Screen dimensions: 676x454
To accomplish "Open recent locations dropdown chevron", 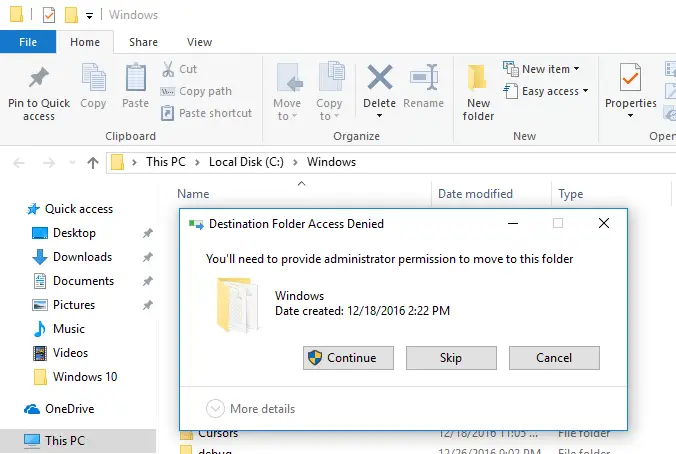I will coord(72,163).
